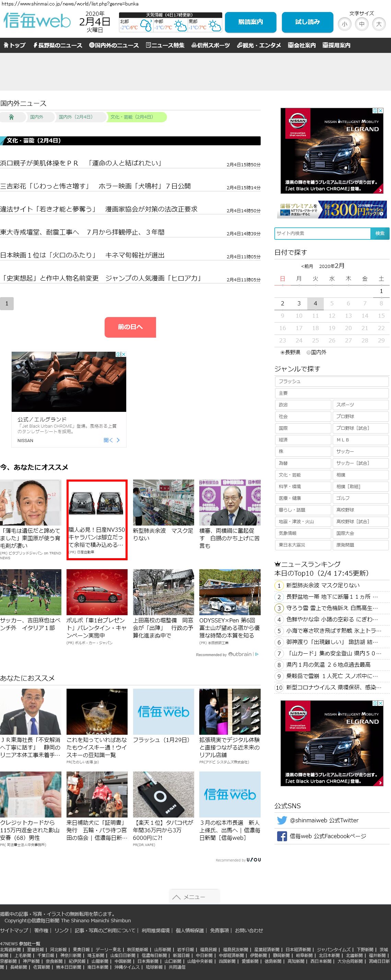
Task: Click the site search input field
Action: (322, 233)
